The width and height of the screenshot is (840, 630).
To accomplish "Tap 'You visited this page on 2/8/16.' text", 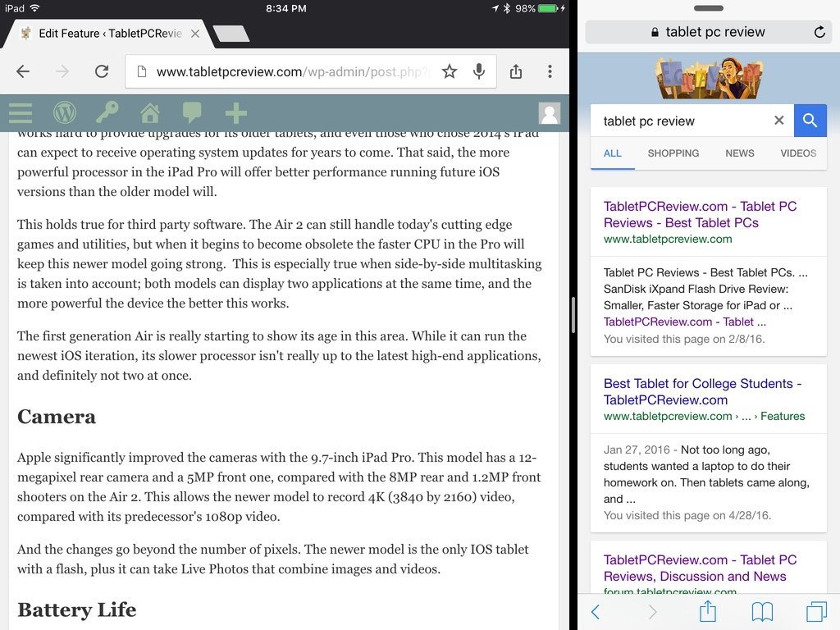I will point(684,339).
